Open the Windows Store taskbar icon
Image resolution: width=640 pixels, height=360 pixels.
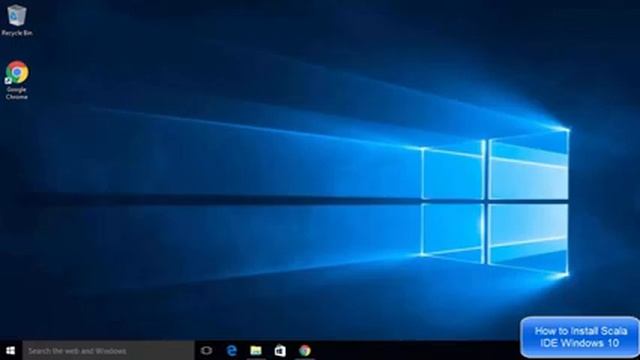280,351
